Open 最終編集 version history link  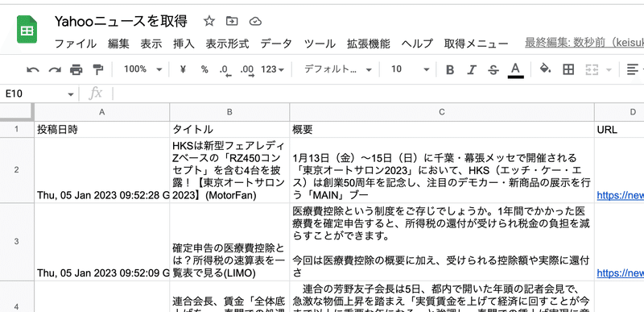pyautogui.click(x=584, y=43)
